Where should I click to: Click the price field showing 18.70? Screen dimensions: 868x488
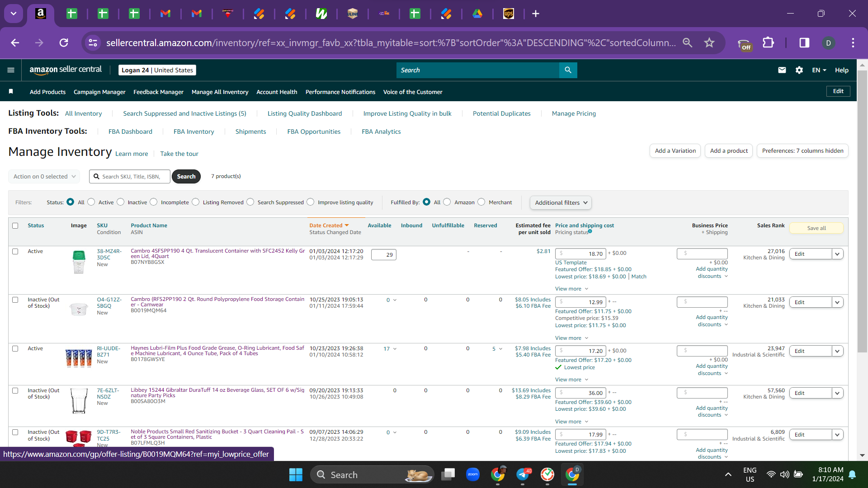click(580, 253)
